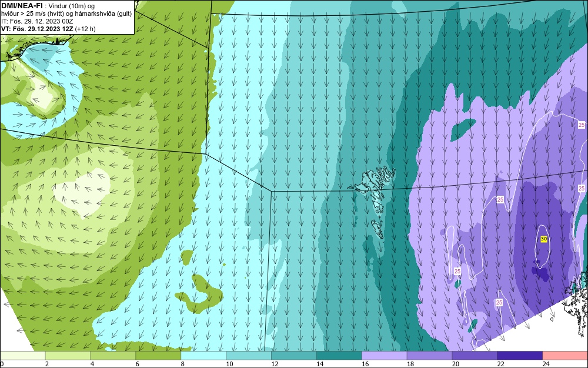Select the 4–6 m/s green legend swatch

pos(113,356)
